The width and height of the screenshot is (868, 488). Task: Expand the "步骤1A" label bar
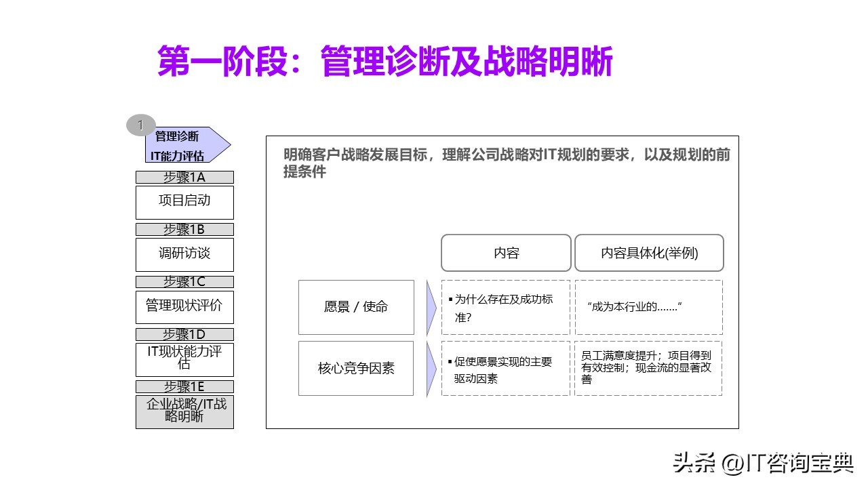(184, 176)
